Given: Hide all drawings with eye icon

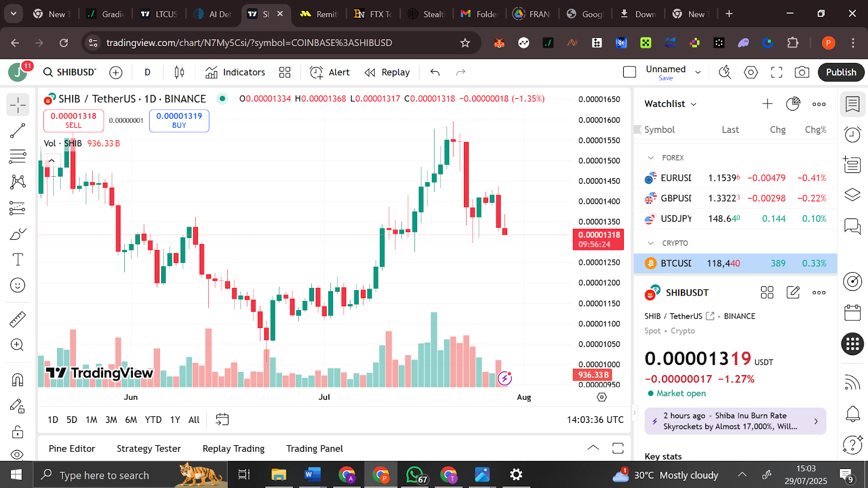Looking at the screenshot, I should [18, 454].
